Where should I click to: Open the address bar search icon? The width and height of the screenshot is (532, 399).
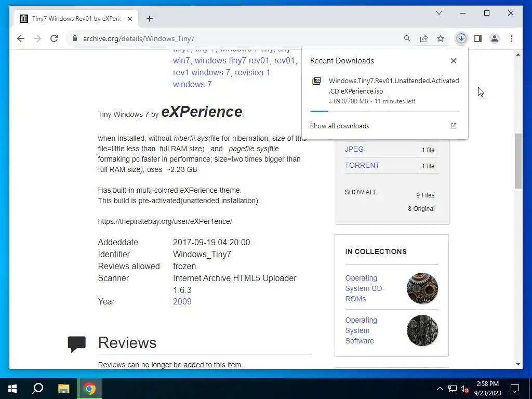pyautogui.click(x=407, y=38)
